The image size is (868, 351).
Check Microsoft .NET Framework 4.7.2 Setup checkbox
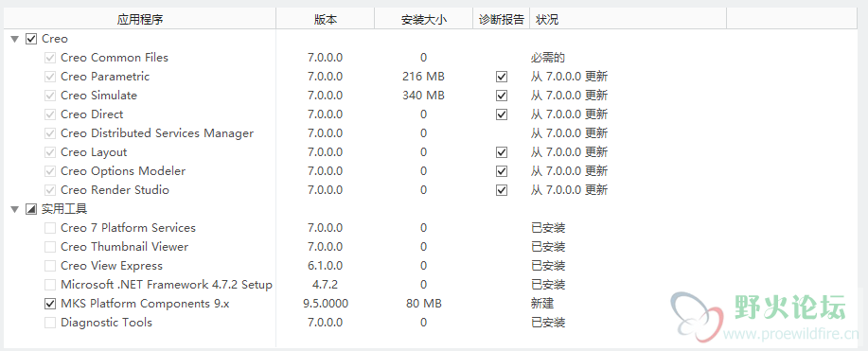[x=50, y=285]
